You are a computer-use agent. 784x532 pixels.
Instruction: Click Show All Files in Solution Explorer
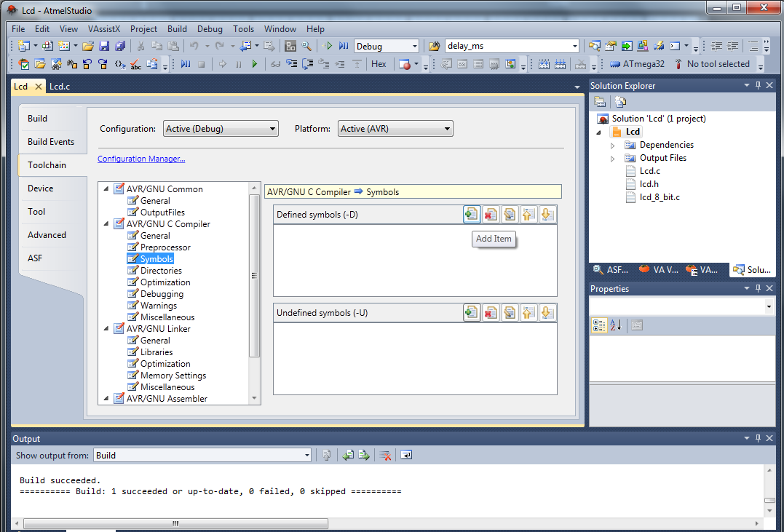[x=620, y=102]
